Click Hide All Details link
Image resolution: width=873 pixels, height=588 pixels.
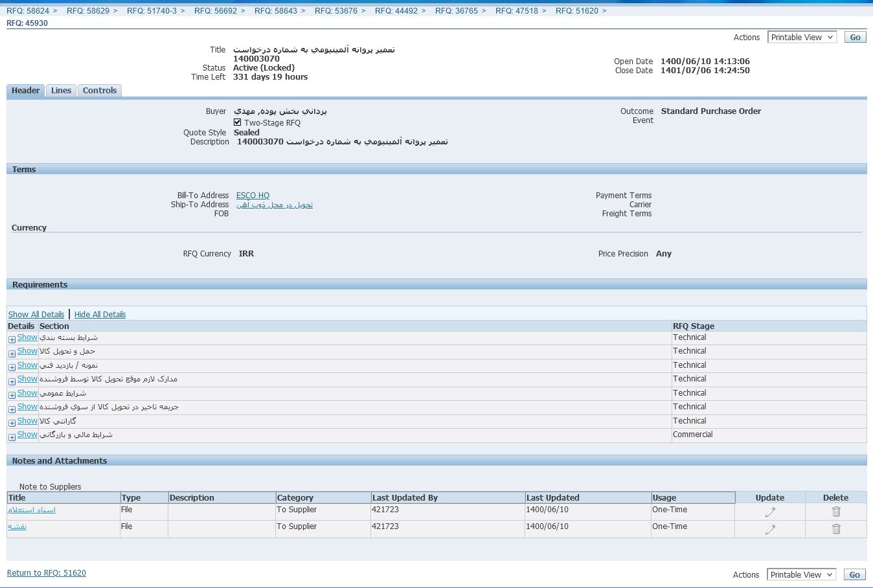[100, 315]
